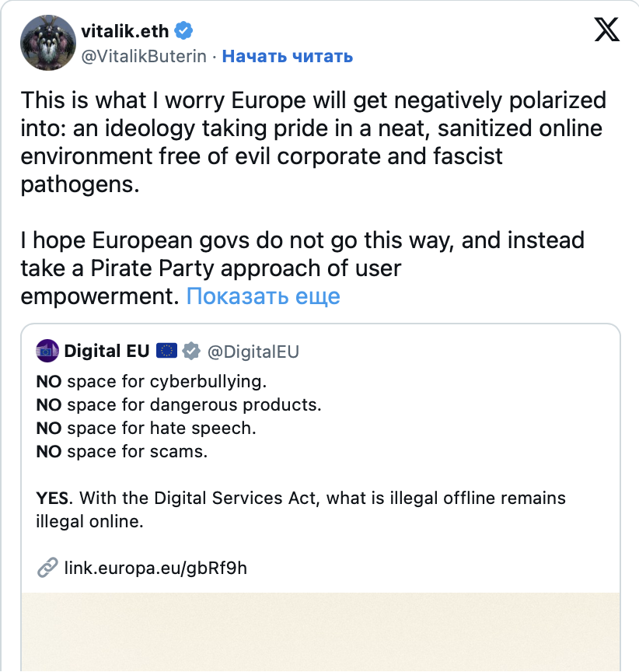Click the Digital EU round avatar
The width and height of the screenshot is (639, 672).
point(47,351)
